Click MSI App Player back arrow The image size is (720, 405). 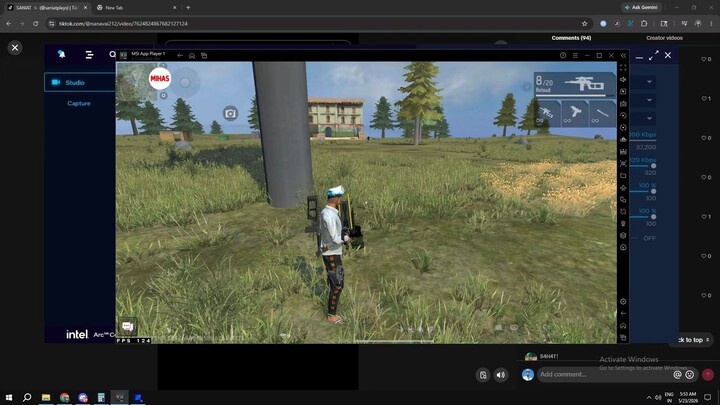[x=180, y=56]
